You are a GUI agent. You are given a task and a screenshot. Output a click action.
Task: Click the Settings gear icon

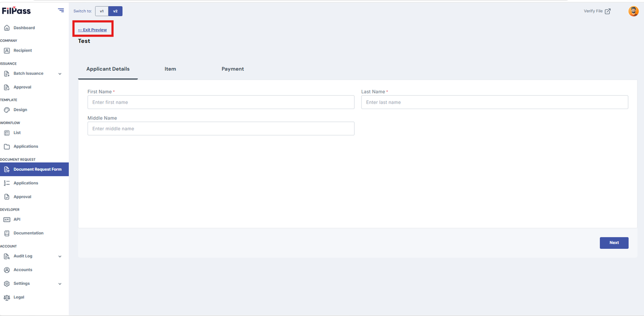pyautogui.click(x=7, y=284)
